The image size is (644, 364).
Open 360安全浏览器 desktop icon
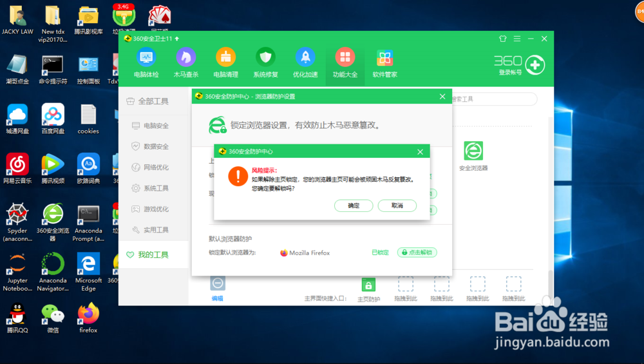click(53, 222)
